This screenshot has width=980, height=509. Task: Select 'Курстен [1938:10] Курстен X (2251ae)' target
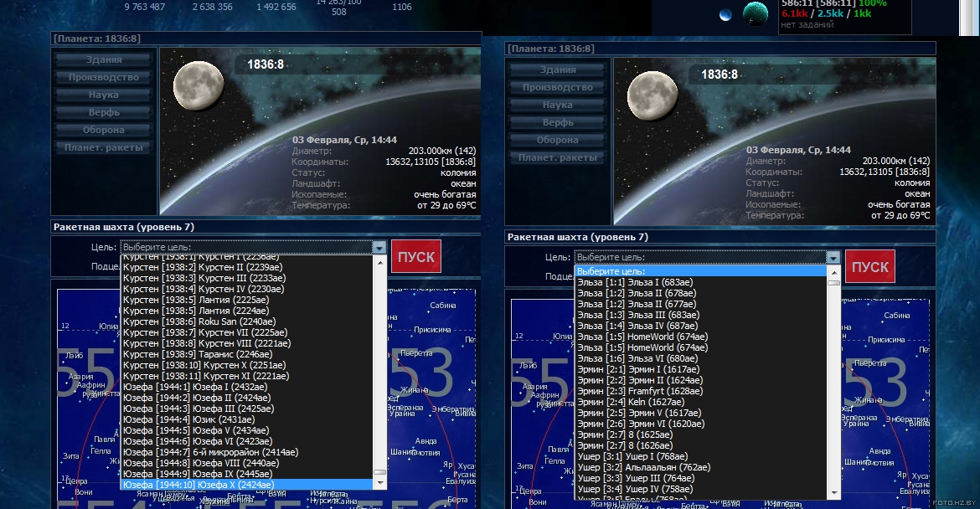point(247,365)
